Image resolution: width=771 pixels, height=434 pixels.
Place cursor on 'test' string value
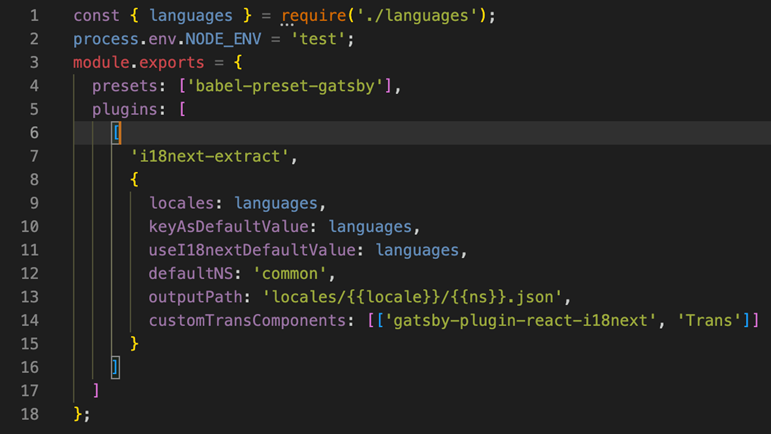tap(318, 39)
